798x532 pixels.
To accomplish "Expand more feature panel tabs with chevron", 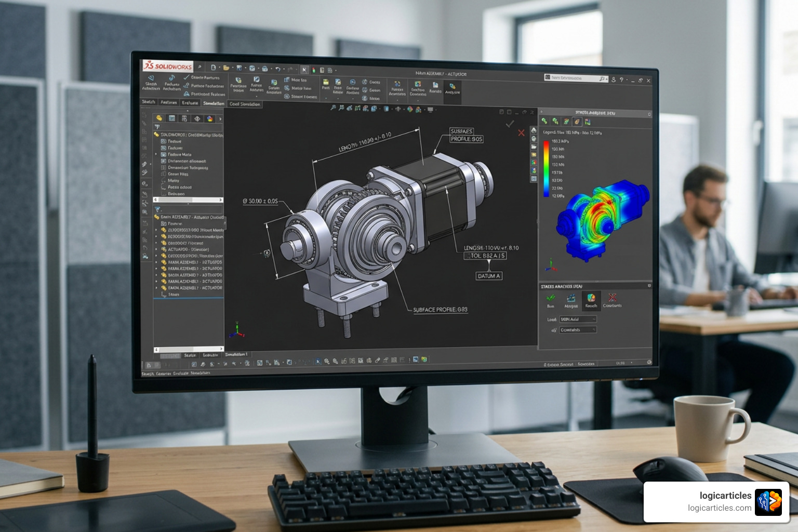I will point(220,119).
